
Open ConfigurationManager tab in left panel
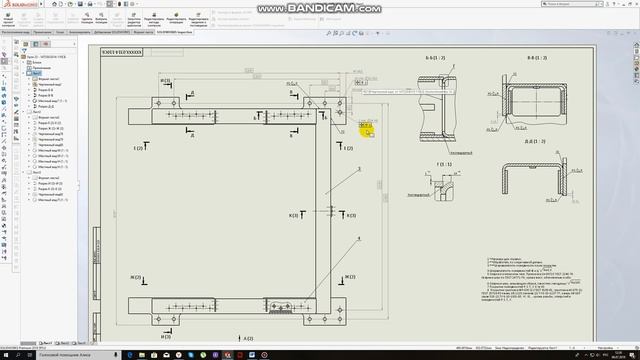pos(46,44)
